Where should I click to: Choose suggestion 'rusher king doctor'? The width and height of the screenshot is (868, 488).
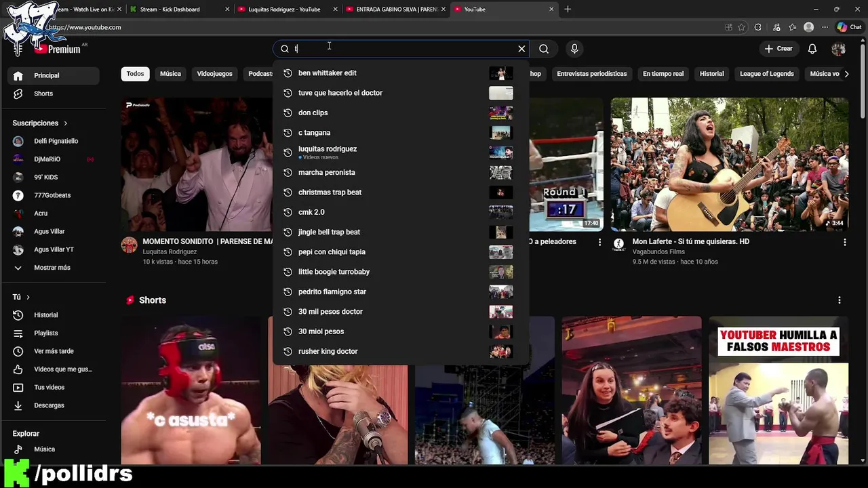[x=401, y=351]
